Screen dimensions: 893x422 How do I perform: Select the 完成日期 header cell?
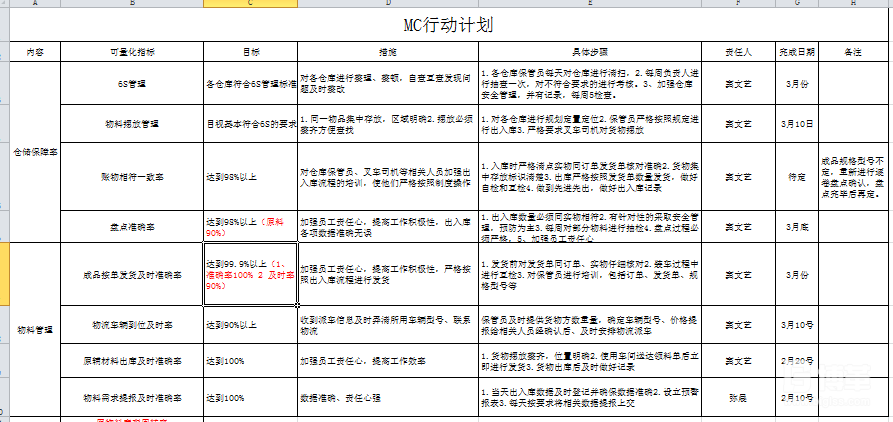796,51
